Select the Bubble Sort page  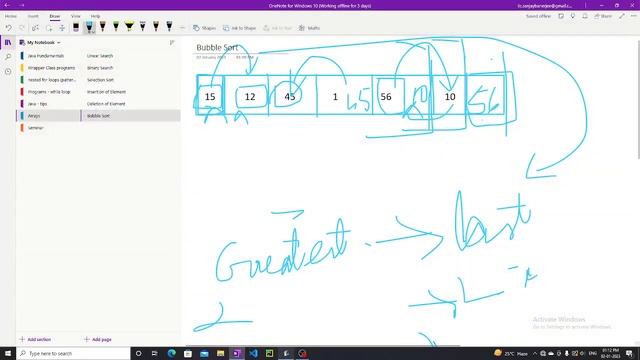(x=131, y=116)
